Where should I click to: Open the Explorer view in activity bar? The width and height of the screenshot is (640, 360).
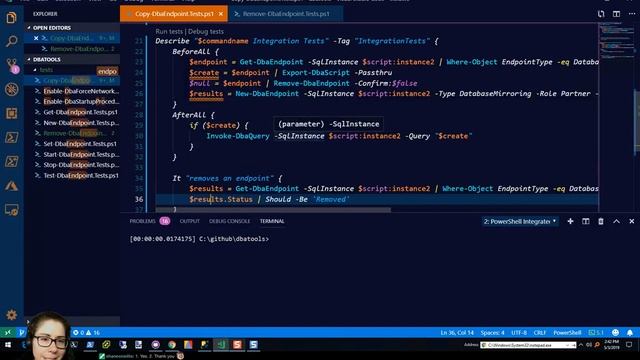11,18
